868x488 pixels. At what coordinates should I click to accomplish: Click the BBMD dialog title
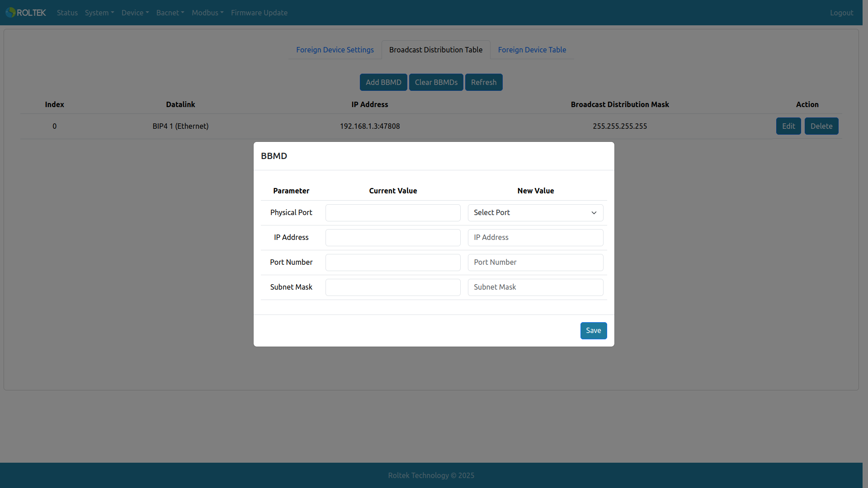(274, 156)
